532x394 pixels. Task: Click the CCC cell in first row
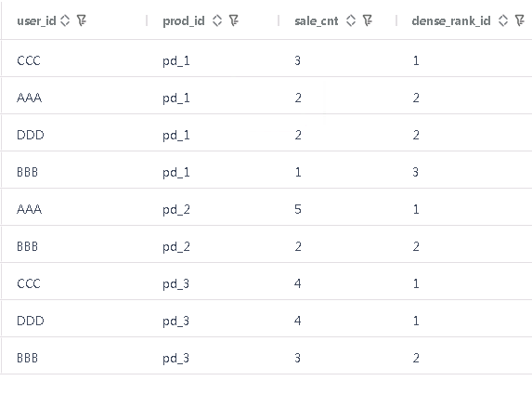click(29, 60)
